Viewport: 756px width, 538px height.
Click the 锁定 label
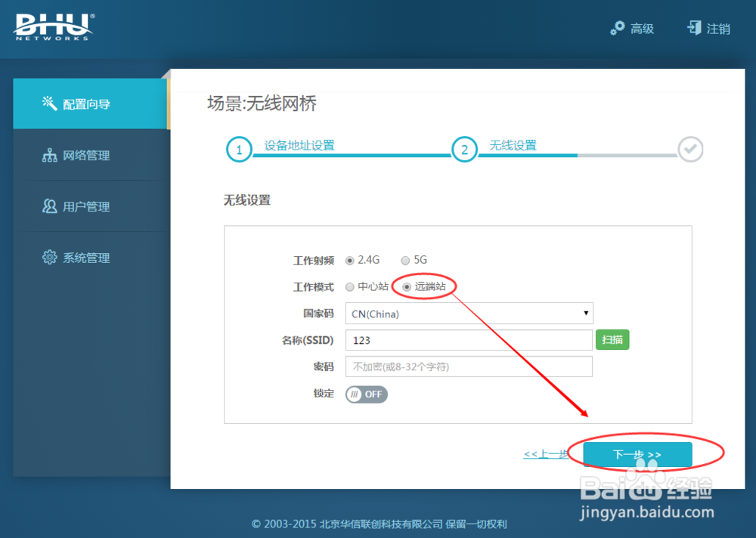[324, 394]
